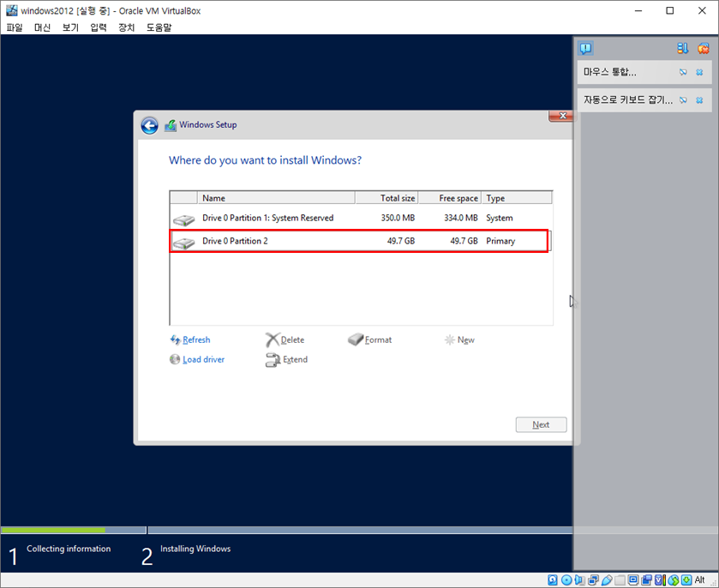This screenshot has height=588, width=719.
Task: Click the Extend partition option
Action: click(x=287, y=360)
